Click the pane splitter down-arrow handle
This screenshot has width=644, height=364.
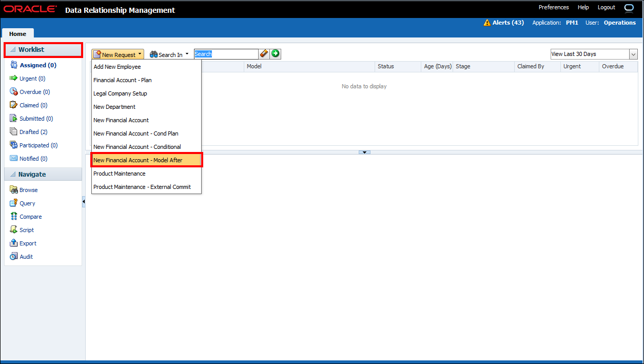pos(364,152)
